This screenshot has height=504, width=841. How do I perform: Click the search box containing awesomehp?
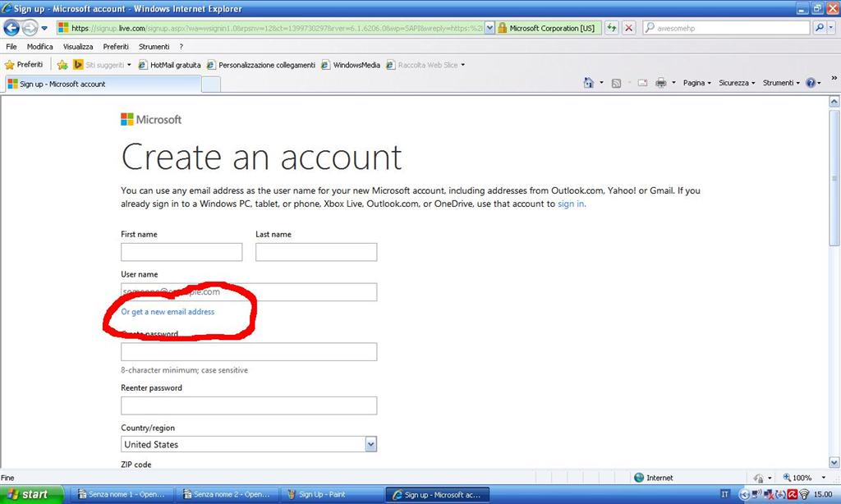(x=727, y=28)
